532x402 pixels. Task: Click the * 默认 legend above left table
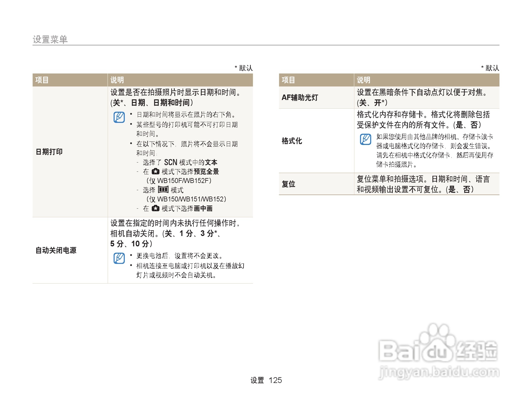(244, 68)
